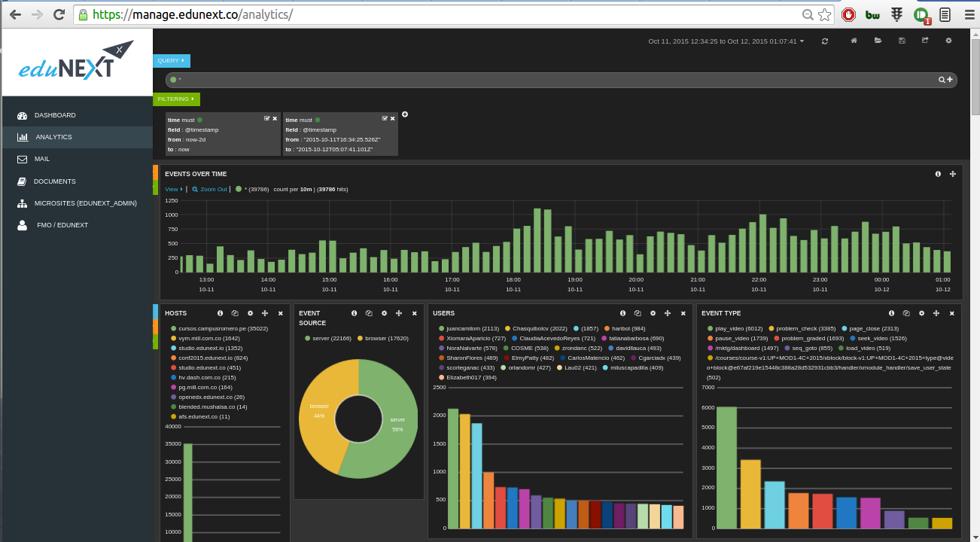The height and width of the screenshot is (542, 980).
Task: Click the query color dot in search bar
Action: 173,80
